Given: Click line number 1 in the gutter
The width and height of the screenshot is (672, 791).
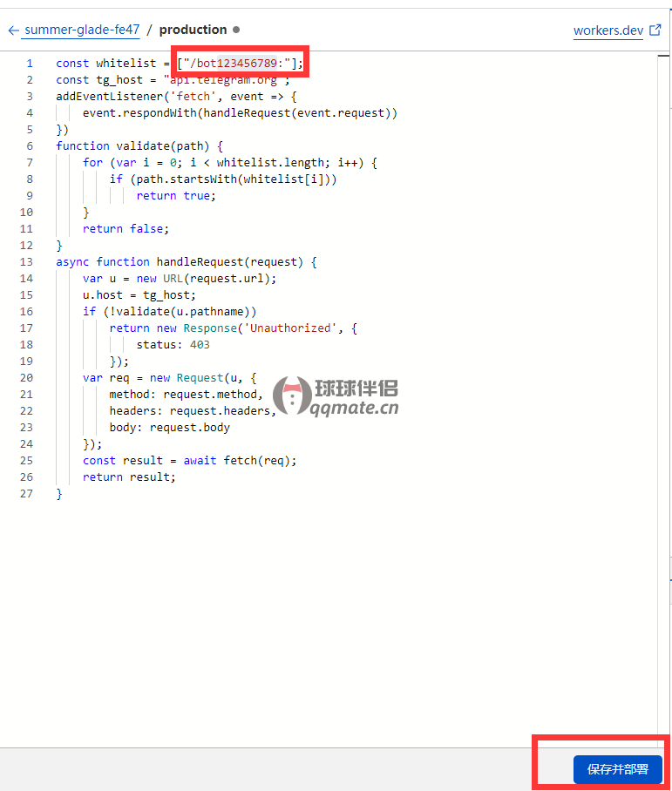Looking at the screenshot, I should point(30,63).
